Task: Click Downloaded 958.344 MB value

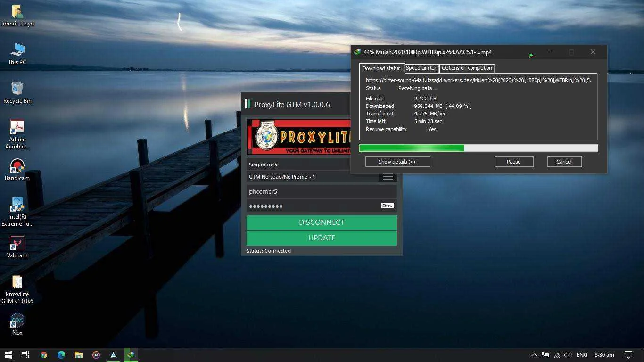Action: [x=443, y=106]
